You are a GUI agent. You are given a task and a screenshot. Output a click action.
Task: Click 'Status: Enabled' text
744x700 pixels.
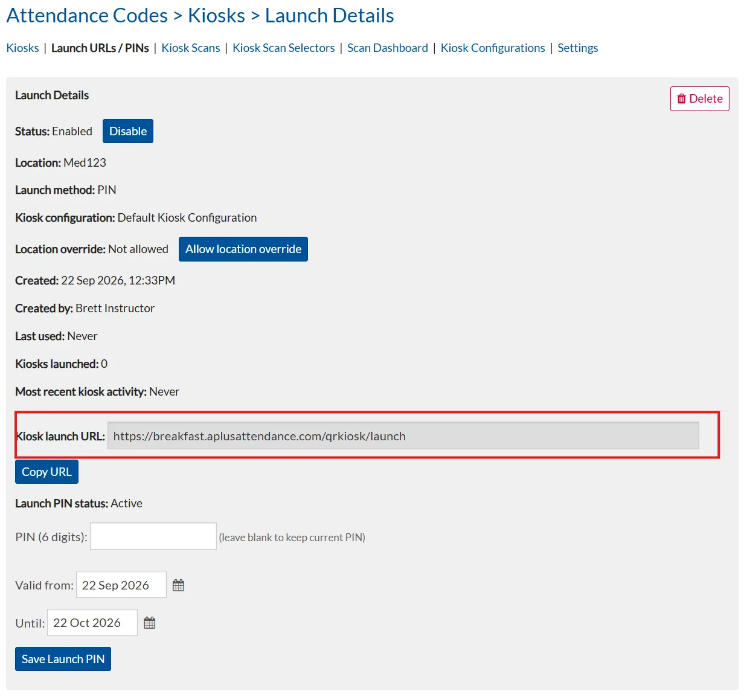coord(54,131)
